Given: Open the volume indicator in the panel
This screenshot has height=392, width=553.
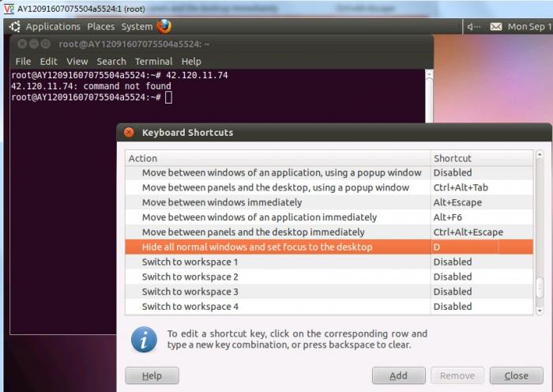Looking at the screenshot, I should point(474,27).
